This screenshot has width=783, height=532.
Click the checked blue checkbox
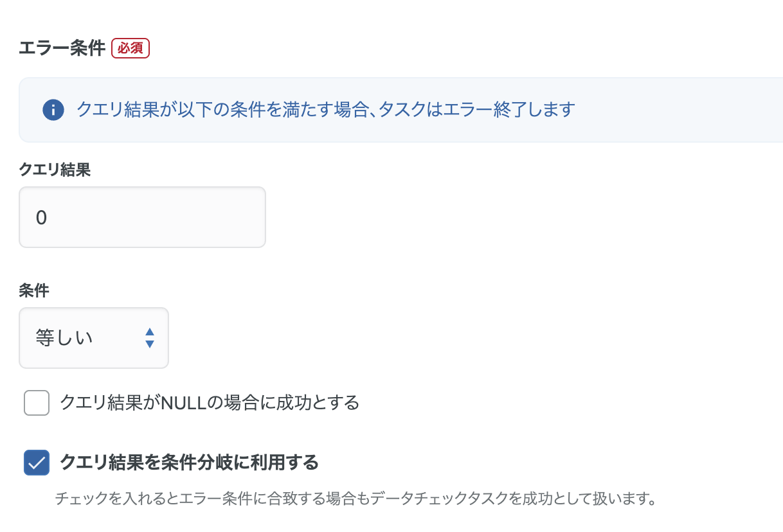pos(37,462)
